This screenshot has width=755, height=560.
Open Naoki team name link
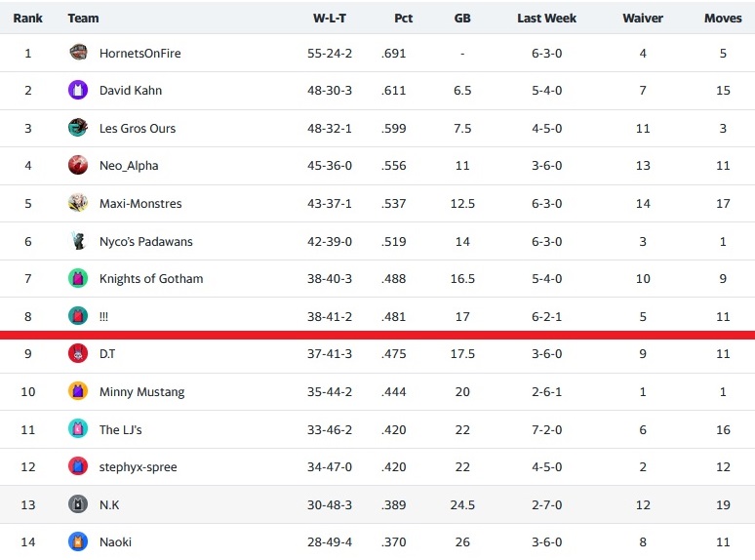pyautogui.click(x=115, y=542)
